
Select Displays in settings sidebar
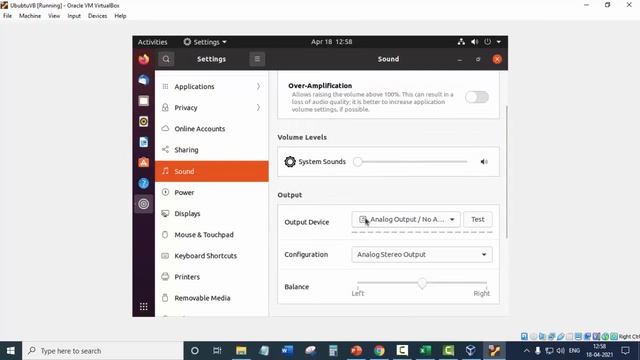pos(212,213)
